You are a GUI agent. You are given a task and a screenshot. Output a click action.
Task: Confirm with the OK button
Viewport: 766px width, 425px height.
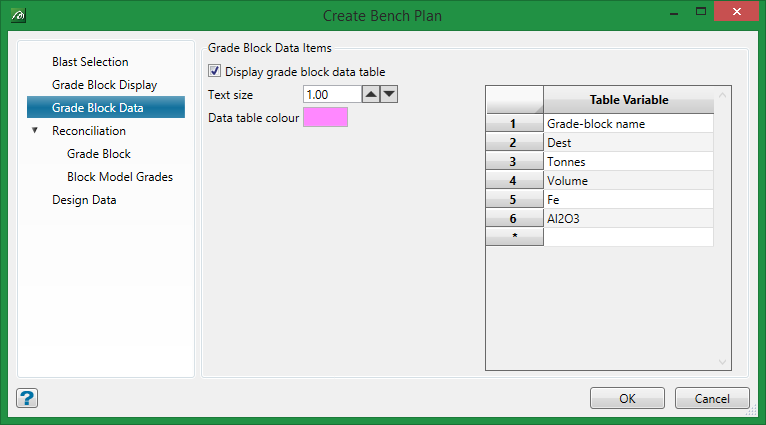point(627,398)
